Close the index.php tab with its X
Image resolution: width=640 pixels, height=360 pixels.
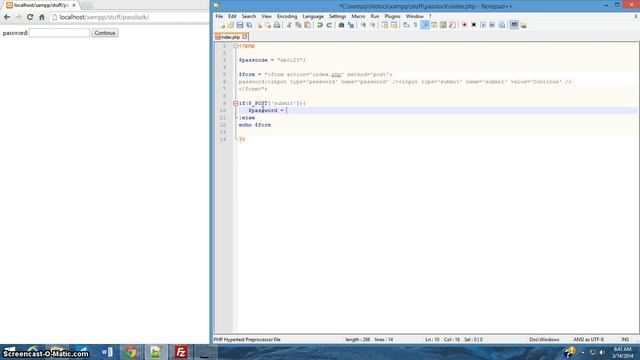[244, 37]
